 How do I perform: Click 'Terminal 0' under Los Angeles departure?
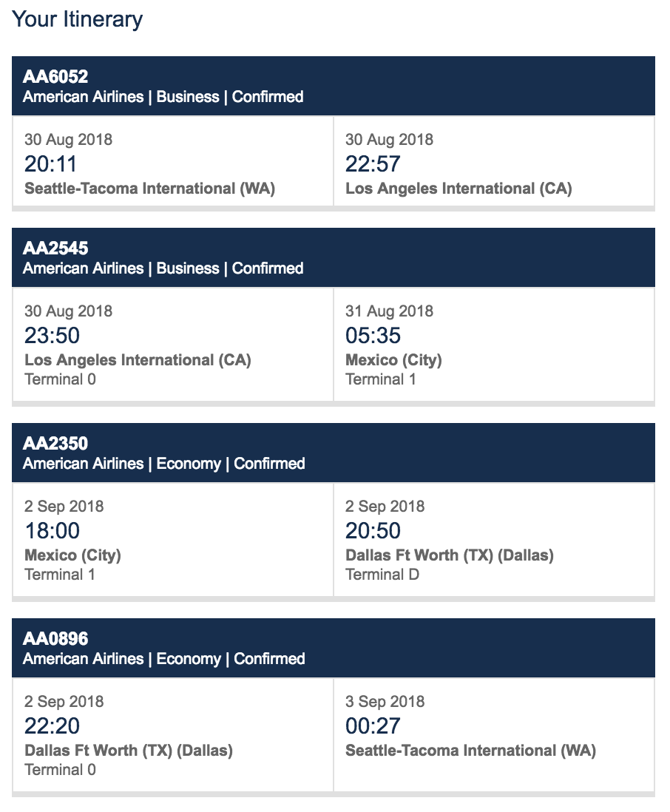point(60,379)
